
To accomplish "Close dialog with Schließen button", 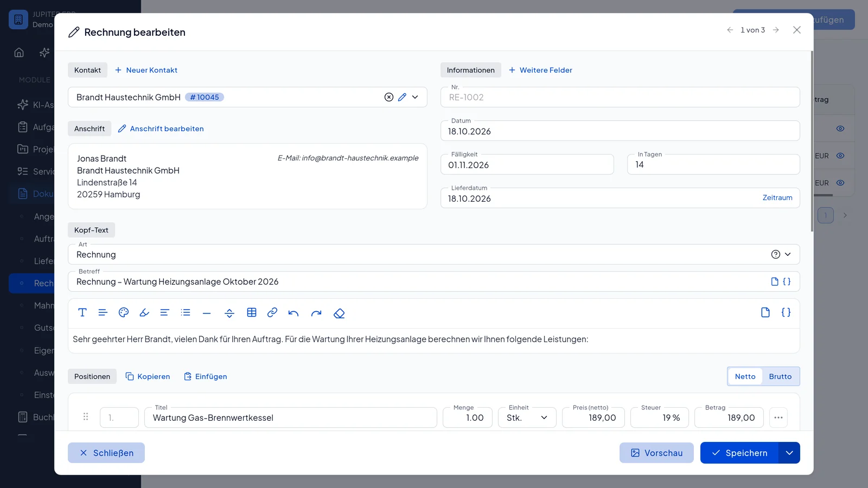I will pyautogui.click(x=106, y=453).
